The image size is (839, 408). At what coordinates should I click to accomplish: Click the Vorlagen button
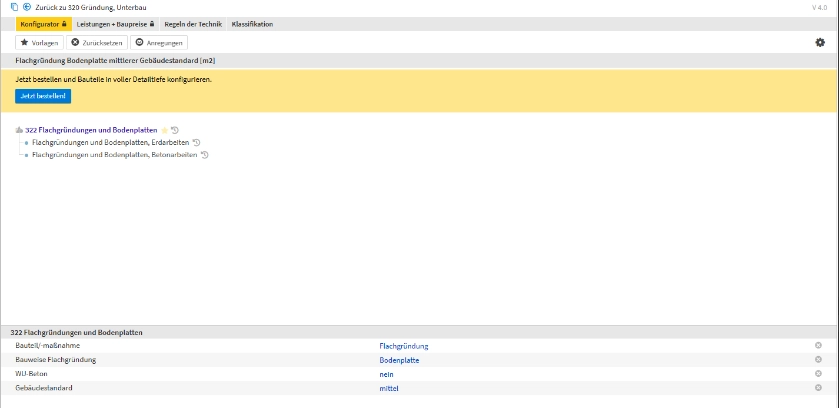[x=39, y=42]
